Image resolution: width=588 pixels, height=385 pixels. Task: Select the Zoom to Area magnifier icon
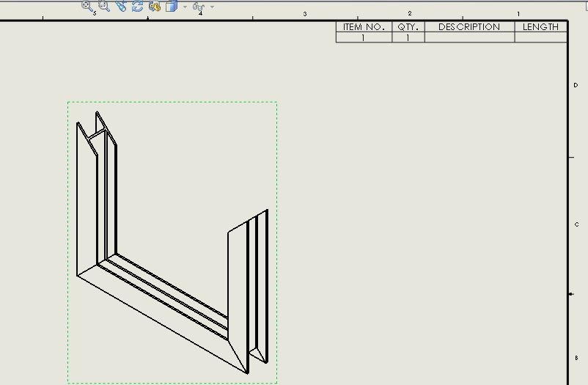coord(104,6)
